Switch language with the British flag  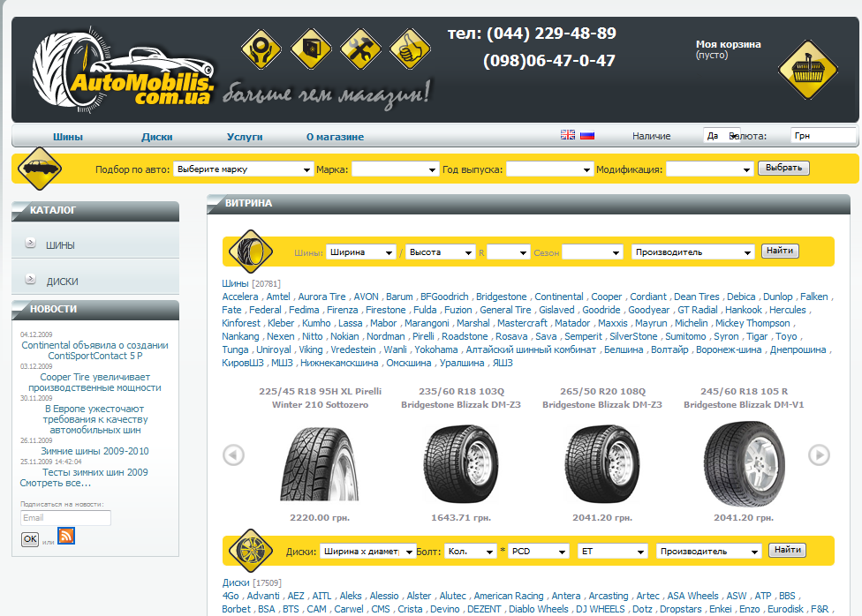pos(568,135)
